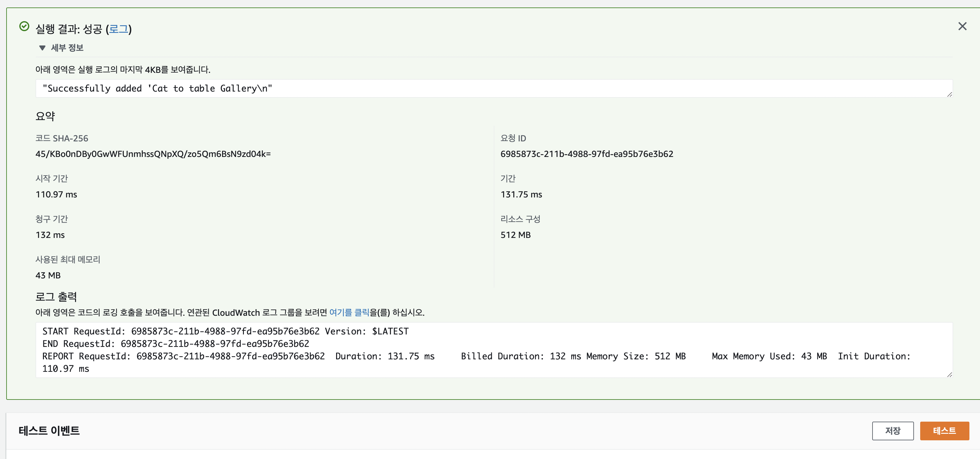This screenshot has height=459, width=980.
Task: Open the 로그 link in result header
Action: point(118,29)
